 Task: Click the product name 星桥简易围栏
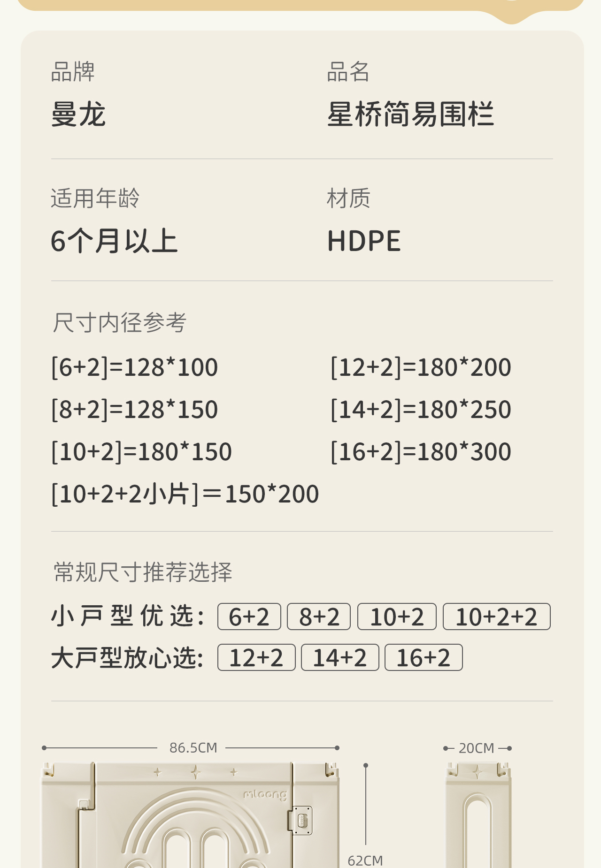(x=411, y=114)
